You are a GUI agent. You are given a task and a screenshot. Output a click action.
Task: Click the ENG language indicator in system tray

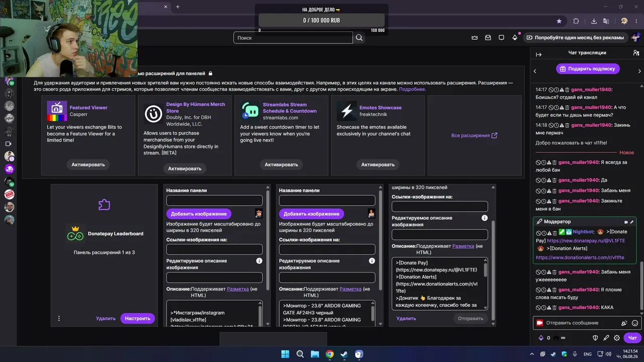588,354
